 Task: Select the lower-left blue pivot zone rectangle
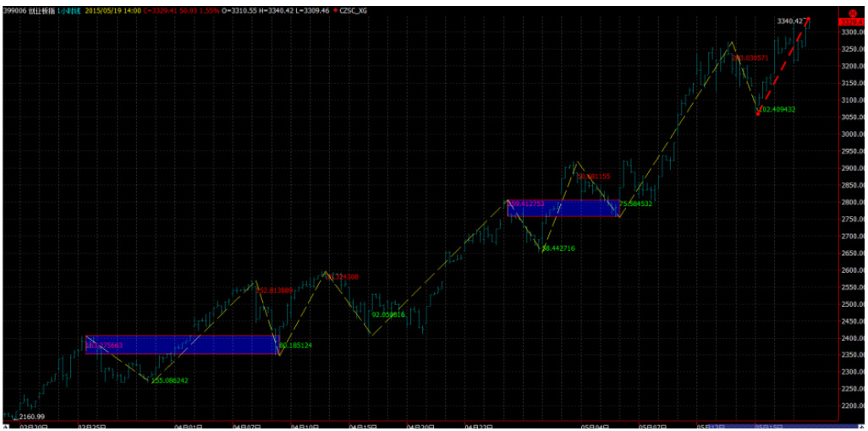point(182,345)
